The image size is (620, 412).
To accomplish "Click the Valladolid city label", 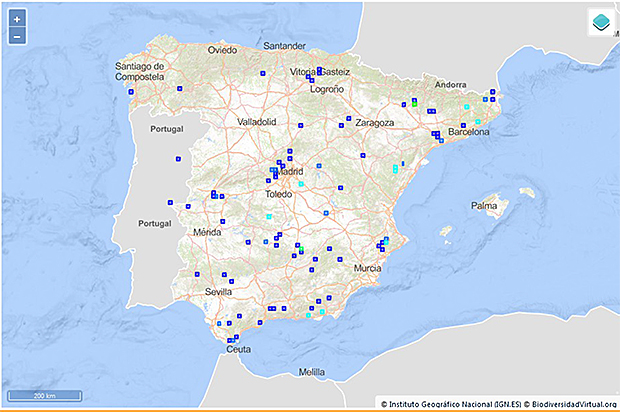I will 256,121.
